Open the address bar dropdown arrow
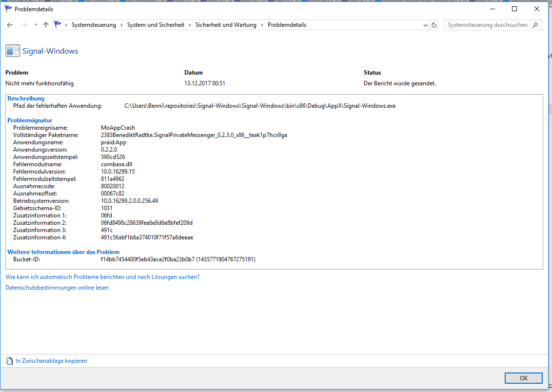 (x=424, y=25)
